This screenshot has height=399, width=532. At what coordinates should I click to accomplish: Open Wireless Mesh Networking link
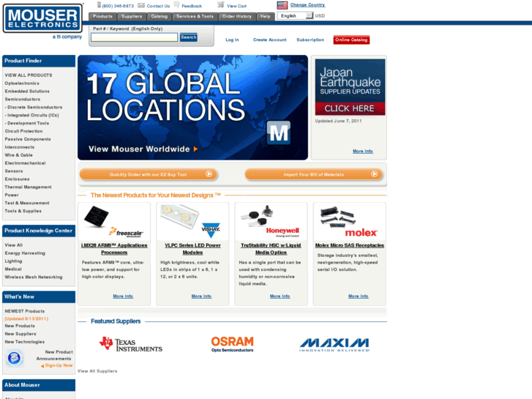34,277
